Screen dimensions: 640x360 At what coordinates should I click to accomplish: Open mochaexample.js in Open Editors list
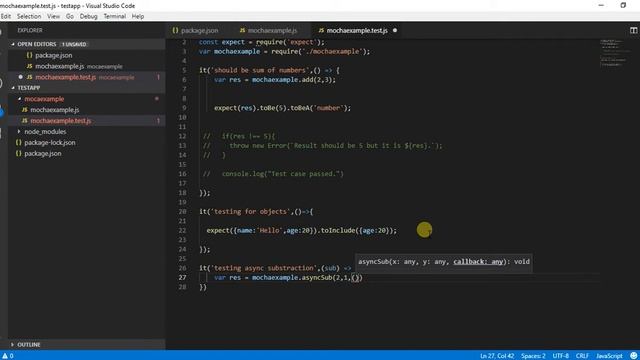pyautogui.click(x=60, y=66)
